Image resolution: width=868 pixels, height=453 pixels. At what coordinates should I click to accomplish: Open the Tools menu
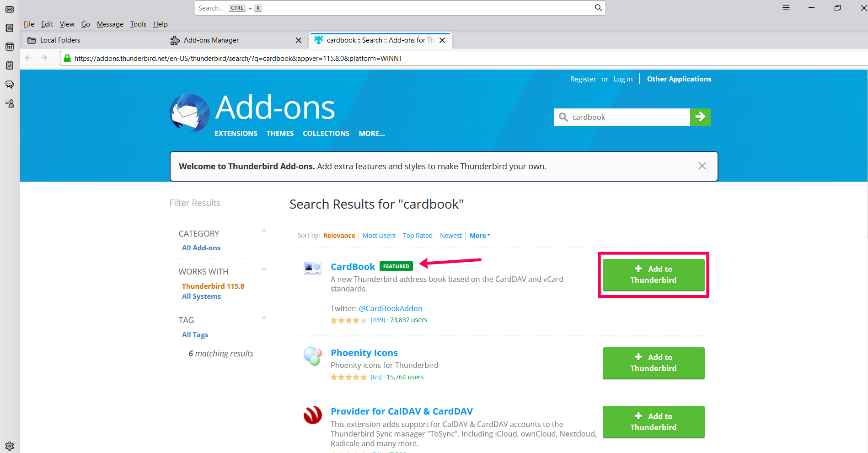138,24
